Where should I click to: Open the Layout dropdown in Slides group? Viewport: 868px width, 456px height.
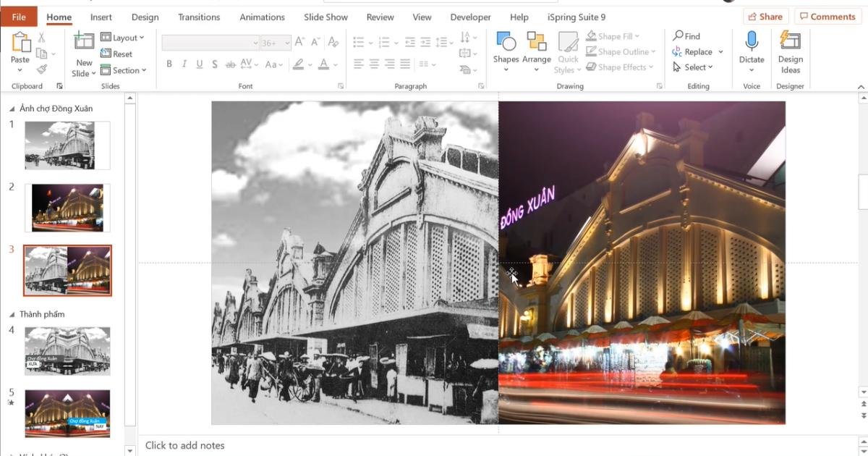click(x=122, y=37)
